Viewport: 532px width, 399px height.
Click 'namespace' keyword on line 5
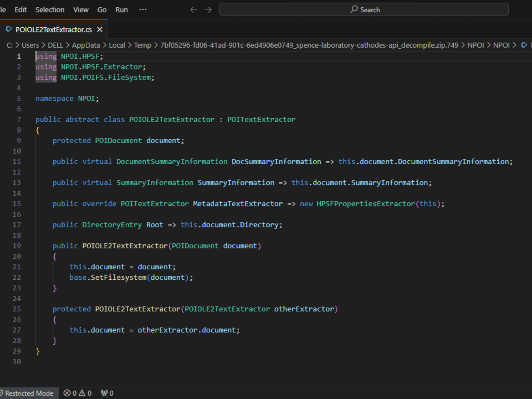tap(54, 98)
